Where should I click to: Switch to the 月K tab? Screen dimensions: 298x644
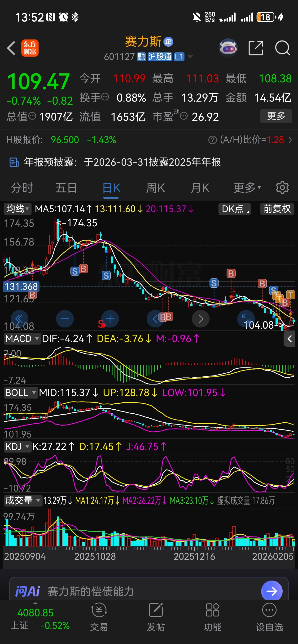[200, 188]
